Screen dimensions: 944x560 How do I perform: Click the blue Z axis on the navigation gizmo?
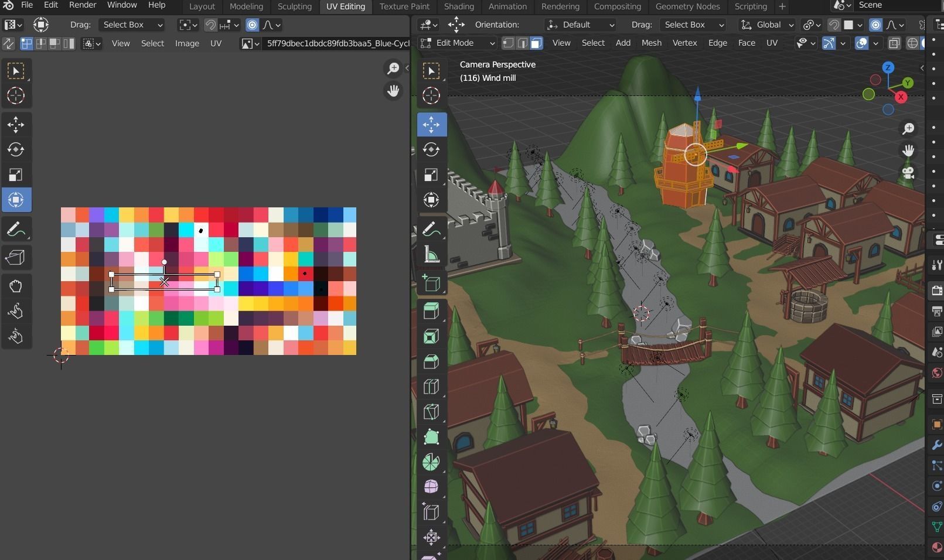pyautogui.click(x=888, y=68)
